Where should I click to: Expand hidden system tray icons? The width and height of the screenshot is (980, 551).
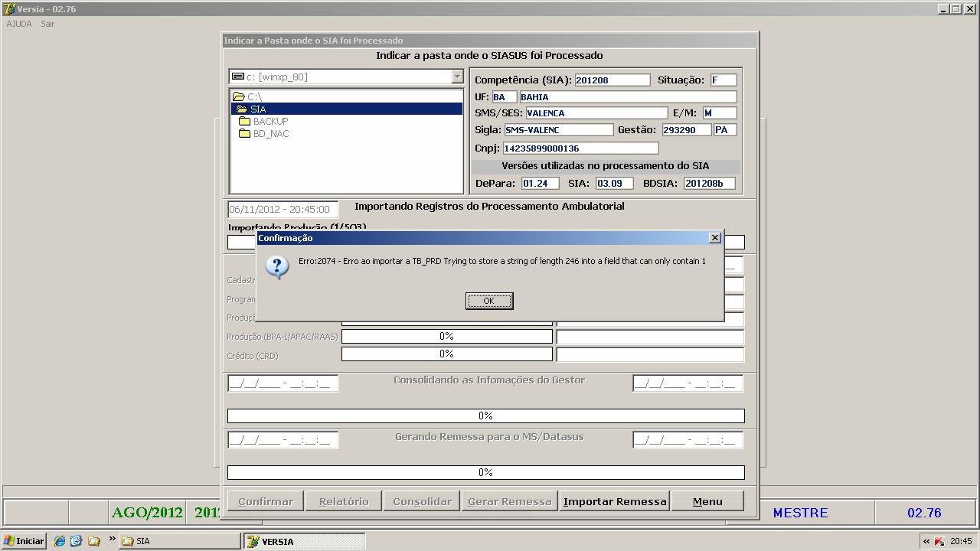point(926,542)
